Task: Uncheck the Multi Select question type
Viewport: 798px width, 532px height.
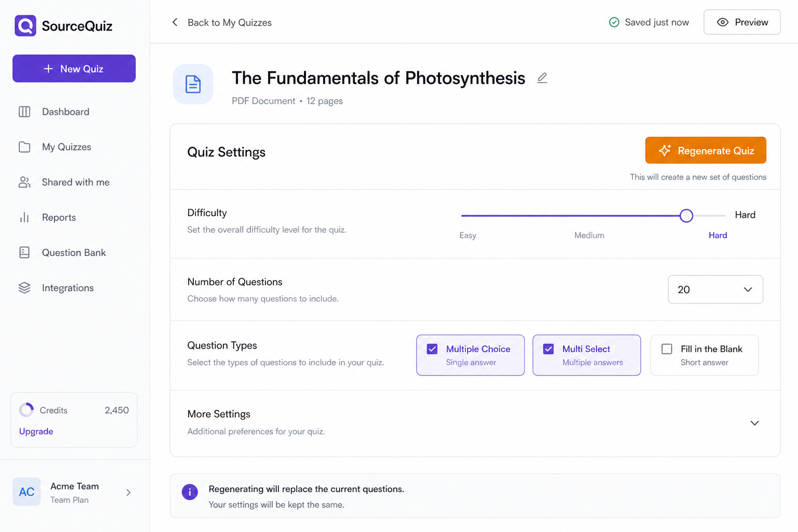Action: [549, 349]
